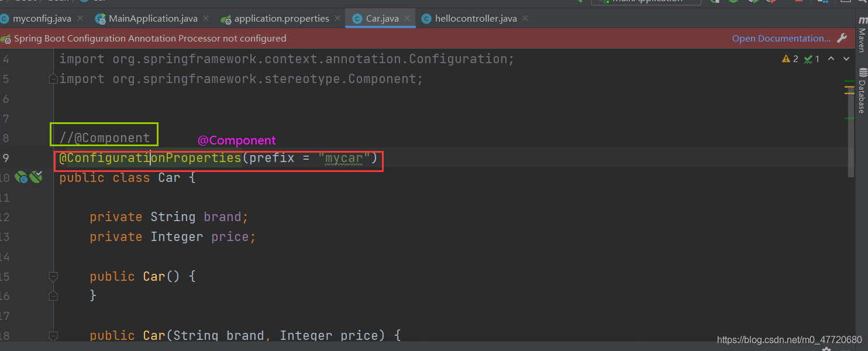Stop the application using the red stop icon
This screenshot has height=351, width=868.
click(800, 2)
